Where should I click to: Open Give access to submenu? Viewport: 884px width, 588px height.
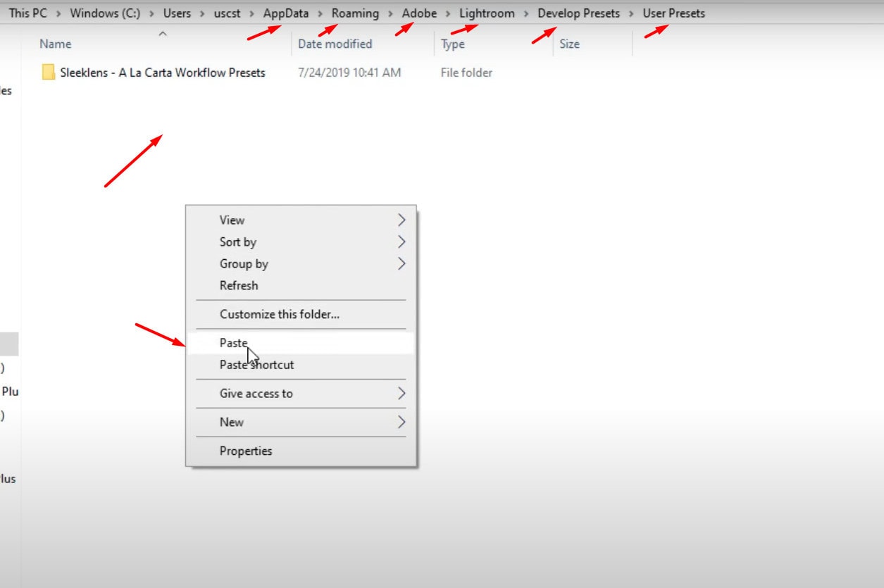coord(301,394)
